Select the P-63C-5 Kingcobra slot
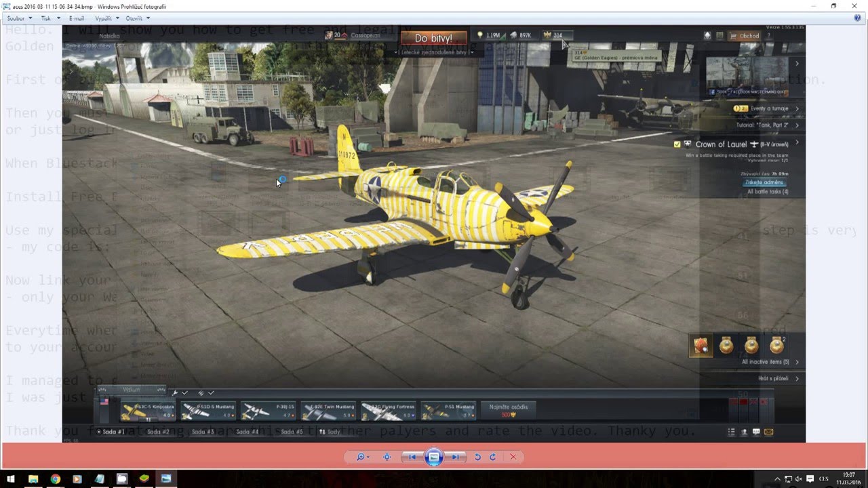868x488 pixels. [x=148, y=410]
